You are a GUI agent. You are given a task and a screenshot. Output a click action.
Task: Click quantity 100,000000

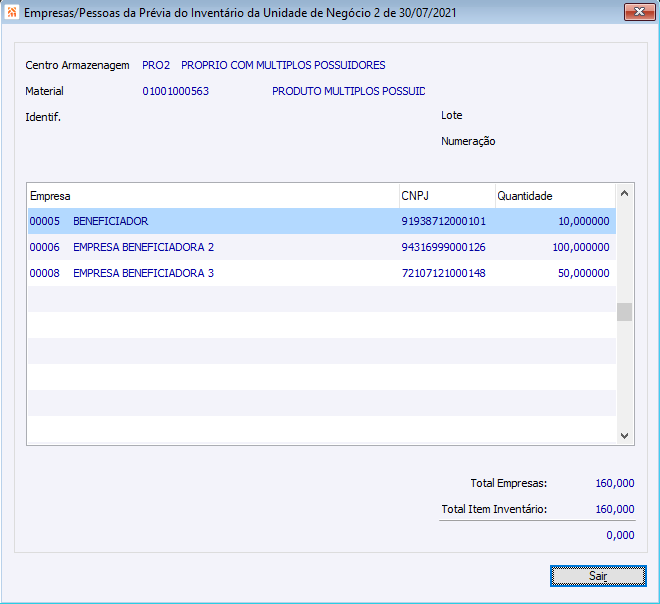click(x=581, y=247)
